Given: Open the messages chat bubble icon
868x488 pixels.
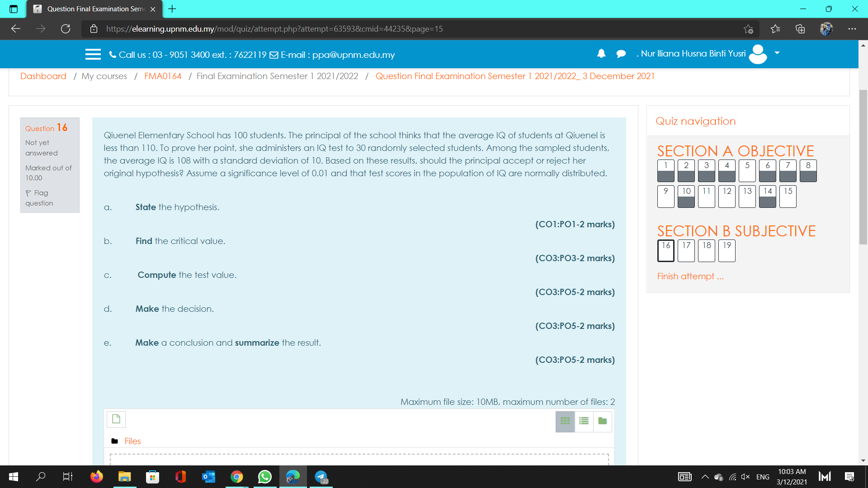Looking at the screenshot, I should coord(621,53).
